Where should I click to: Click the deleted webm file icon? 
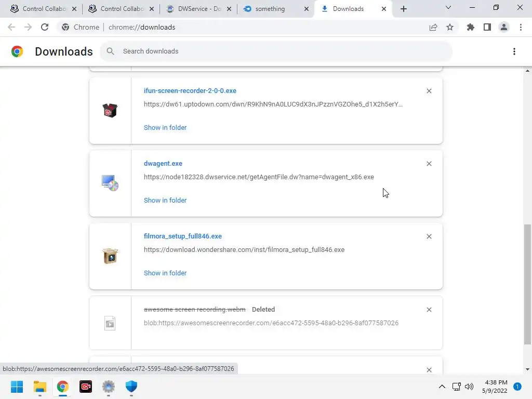(x=110, y=323)
